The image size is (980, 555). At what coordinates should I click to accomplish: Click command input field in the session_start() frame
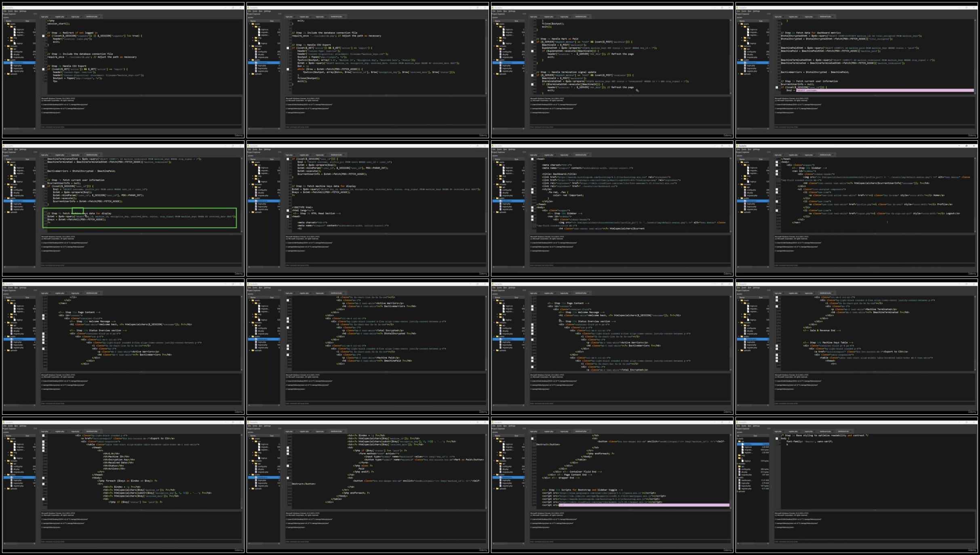[x=141, y=127]
